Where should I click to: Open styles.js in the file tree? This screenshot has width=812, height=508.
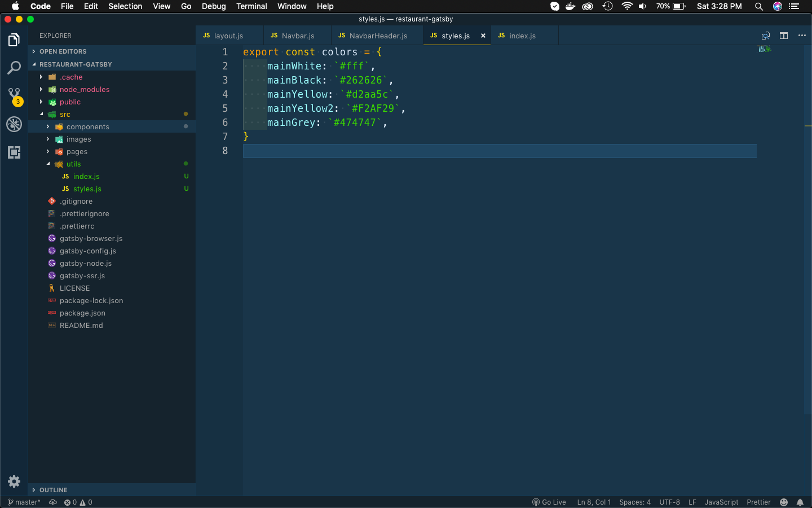112,189
